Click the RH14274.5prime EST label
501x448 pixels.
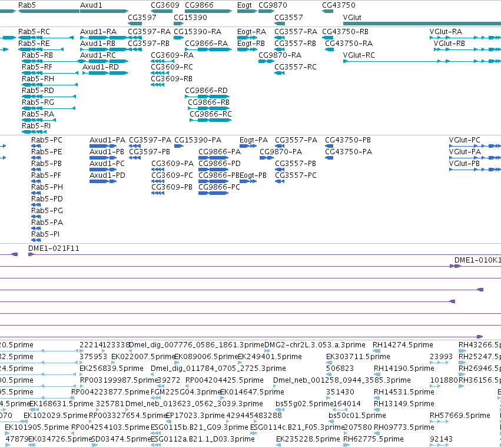[x=403, y=345]
